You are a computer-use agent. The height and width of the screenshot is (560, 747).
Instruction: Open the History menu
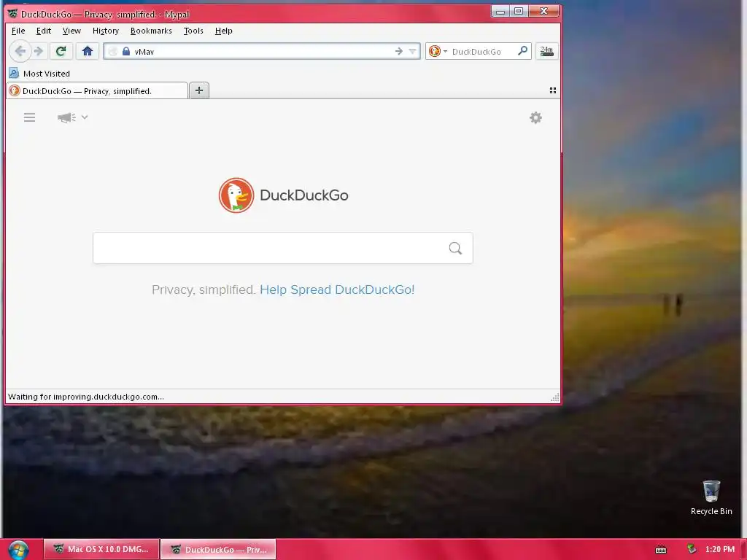(105, 31)
